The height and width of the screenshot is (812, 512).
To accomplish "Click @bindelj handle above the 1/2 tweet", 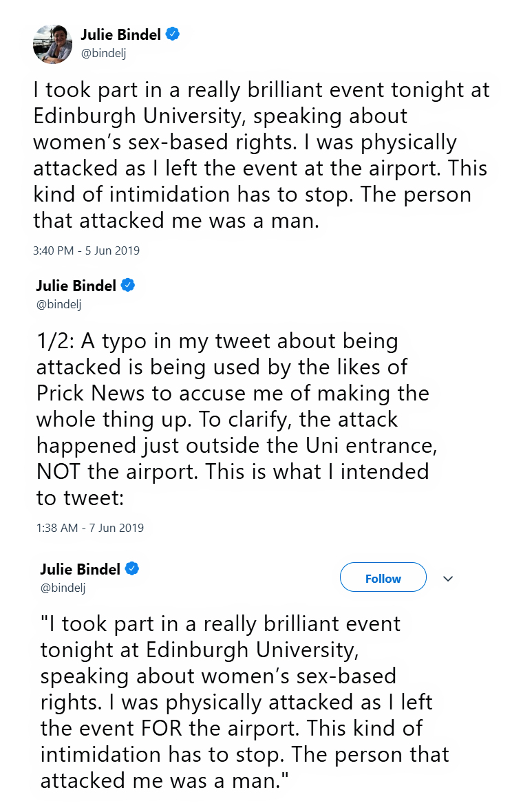I will 59,304.
